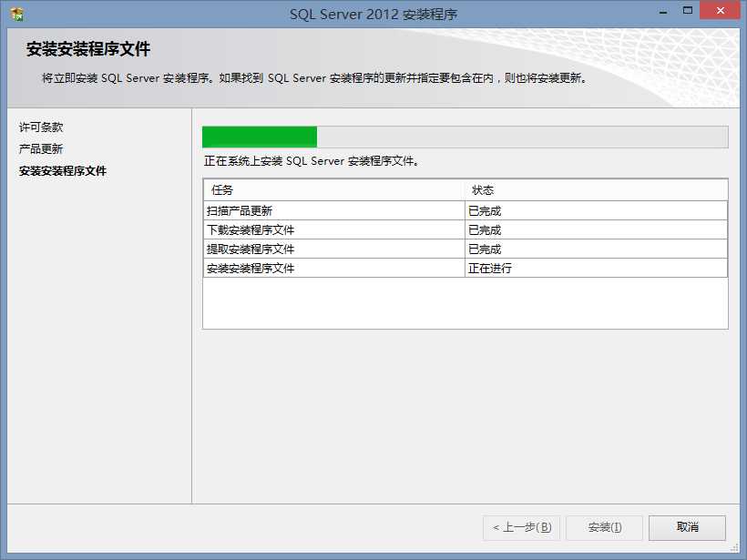Click the 上一步(B) back button
The height and width of the screenshot is (560, 747).
coord(522,527)
